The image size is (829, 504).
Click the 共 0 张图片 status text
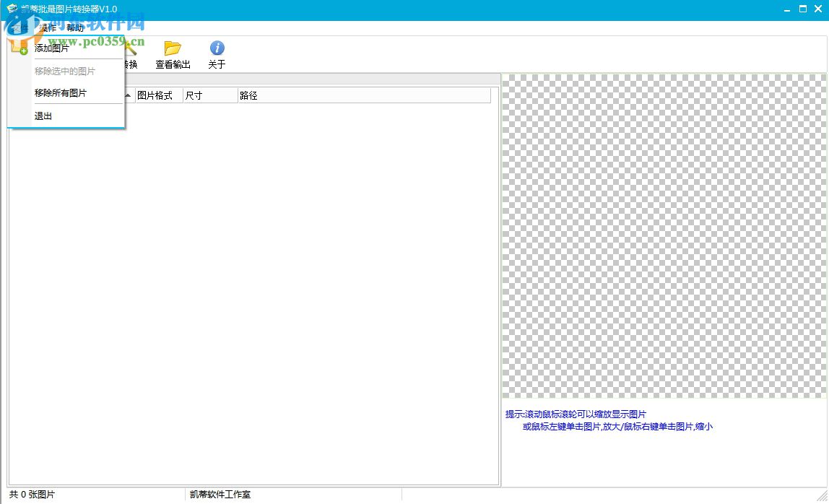coord(32,495)
